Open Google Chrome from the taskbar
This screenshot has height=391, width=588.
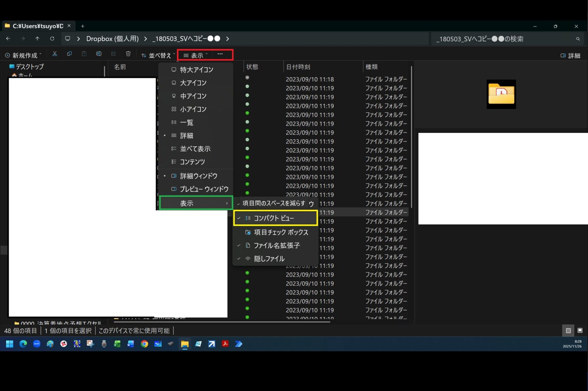tap(144, 344)
